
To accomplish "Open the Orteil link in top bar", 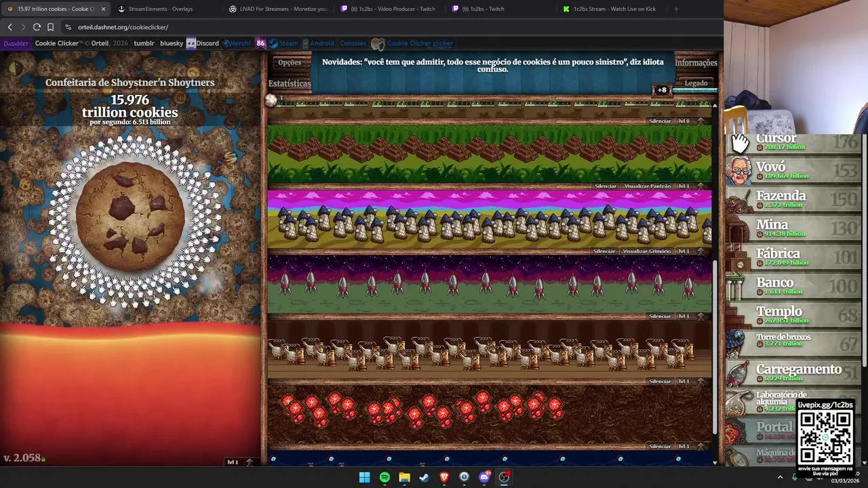I will (x=100, y=43).
